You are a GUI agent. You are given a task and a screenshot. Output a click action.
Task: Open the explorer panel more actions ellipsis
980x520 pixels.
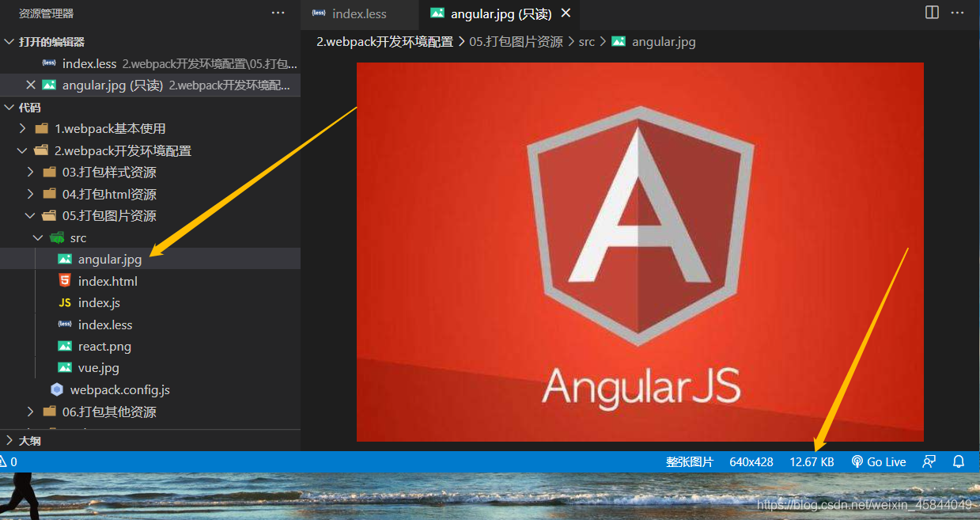coord(278,13)
